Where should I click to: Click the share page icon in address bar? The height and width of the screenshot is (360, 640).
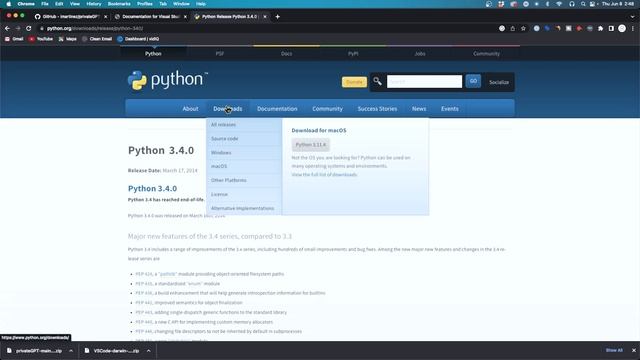pyautogui.click(x=513, y=29)
